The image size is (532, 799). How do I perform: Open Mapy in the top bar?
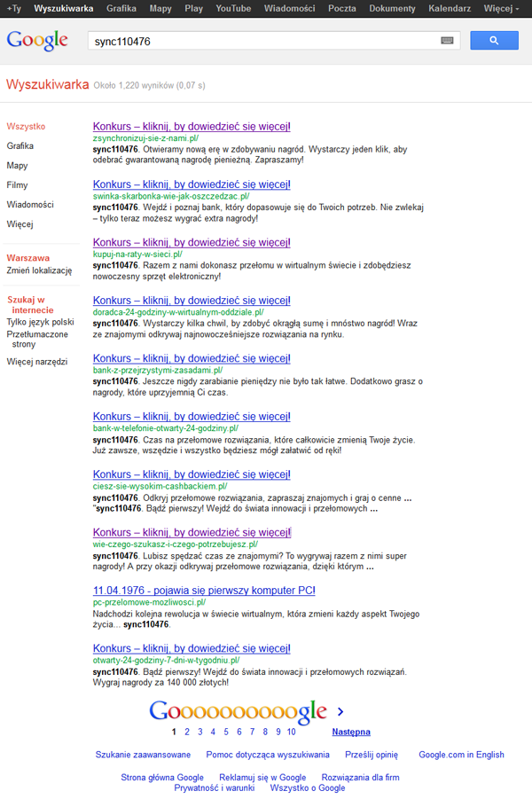(160, 8)
